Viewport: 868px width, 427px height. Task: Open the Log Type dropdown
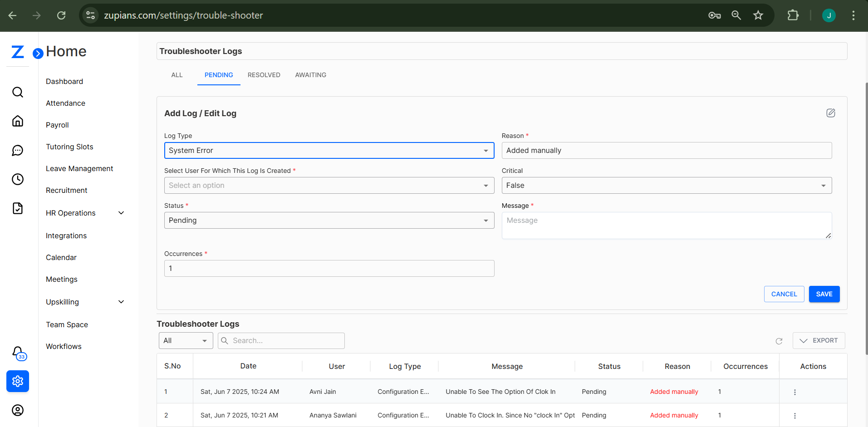pyautogui.click(x=329, y=151)
